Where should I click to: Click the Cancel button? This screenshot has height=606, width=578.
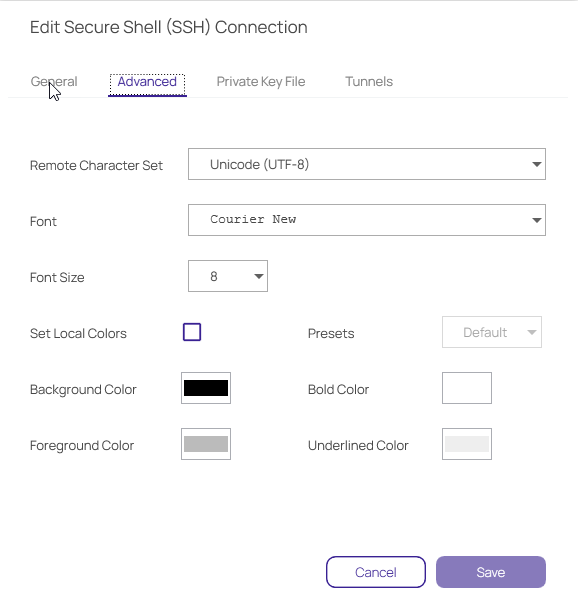pyautogui.click(x=376, y=572)
